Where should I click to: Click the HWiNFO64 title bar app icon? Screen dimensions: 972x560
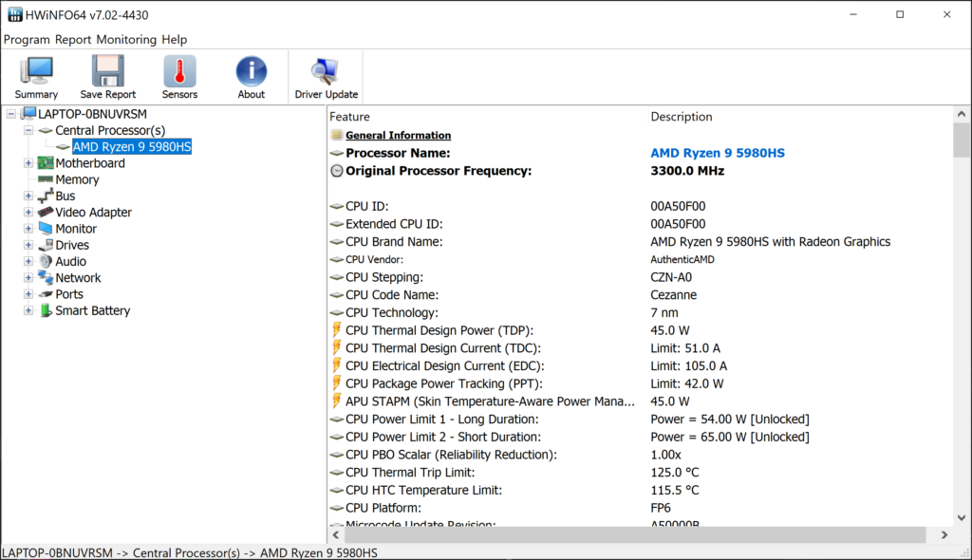(x=15, y=14)
